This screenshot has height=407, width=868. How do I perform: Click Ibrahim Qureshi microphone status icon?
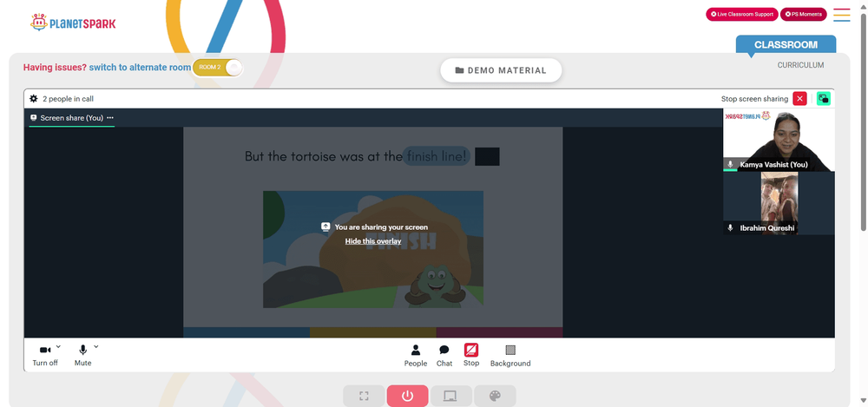coord(730,227)
